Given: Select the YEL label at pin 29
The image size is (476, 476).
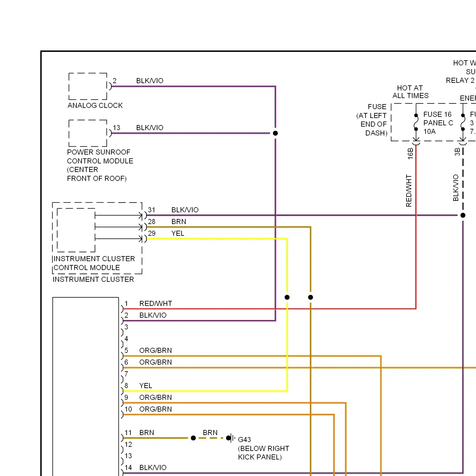Looking at the screenshot, I should coord(178,233).
